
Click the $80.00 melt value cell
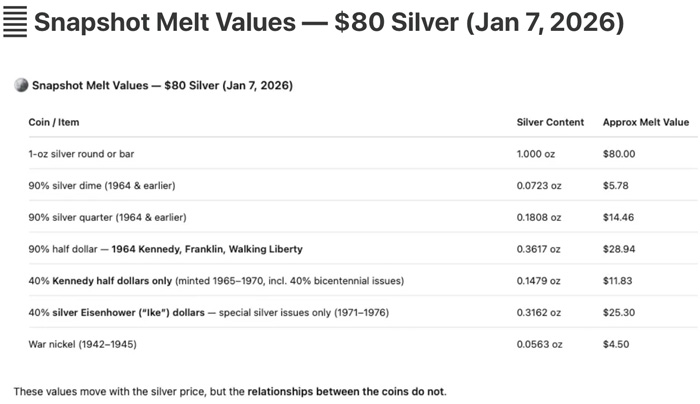tap(619, 154)
